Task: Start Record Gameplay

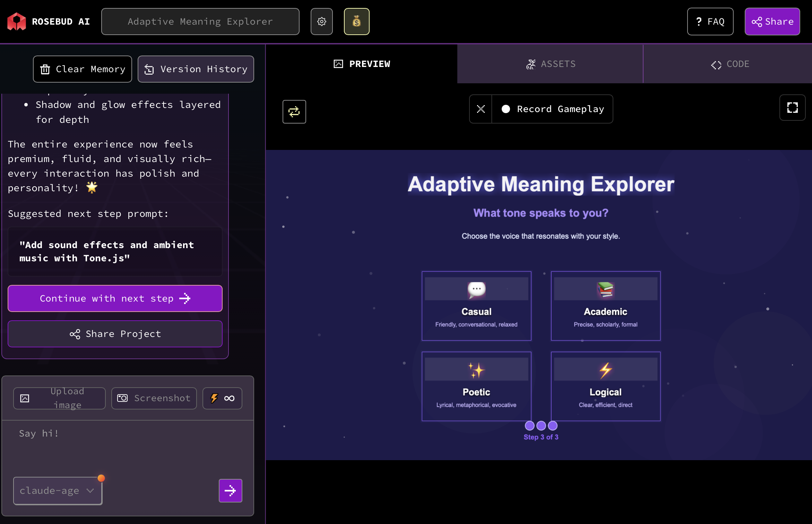Action: (x=553, y=109)
